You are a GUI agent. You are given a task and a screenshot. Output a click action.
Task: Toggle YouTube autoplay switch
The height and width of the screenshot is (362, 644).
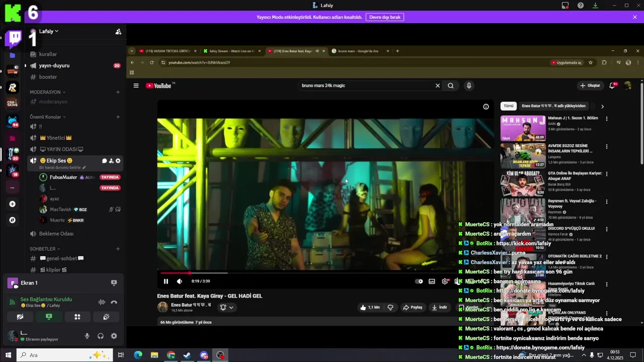tap(419, 282)
